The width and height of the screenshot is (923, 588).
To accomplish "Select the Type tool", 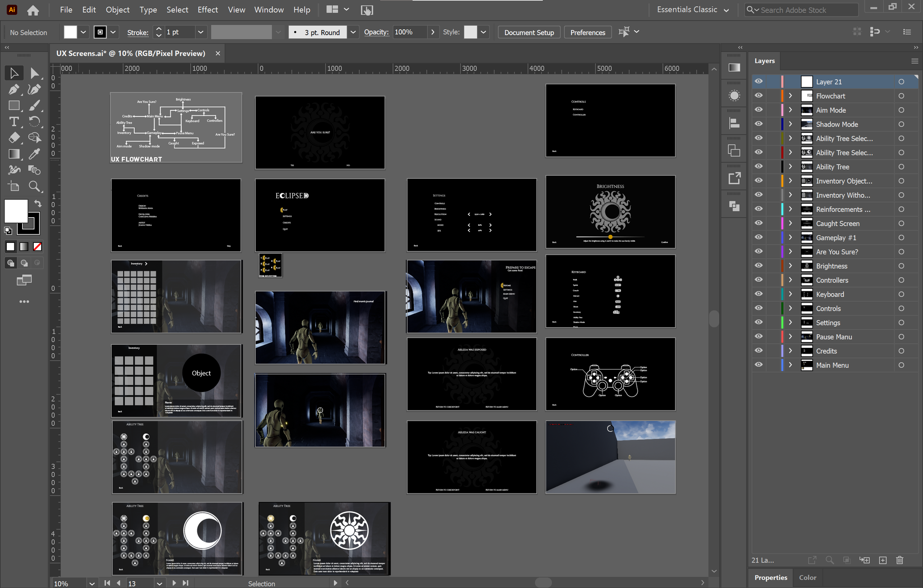I will click(14, 122).
